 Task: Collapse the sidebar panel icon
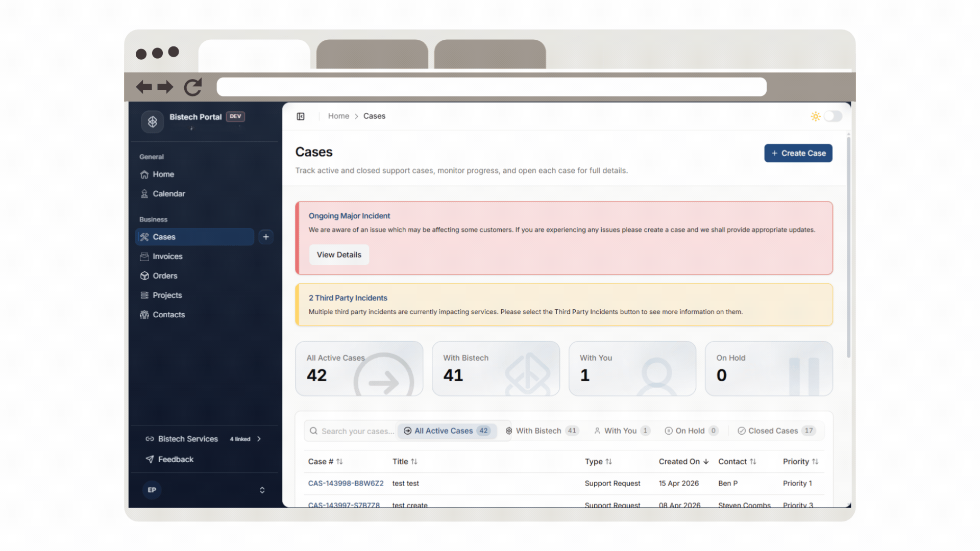(301, 116)
